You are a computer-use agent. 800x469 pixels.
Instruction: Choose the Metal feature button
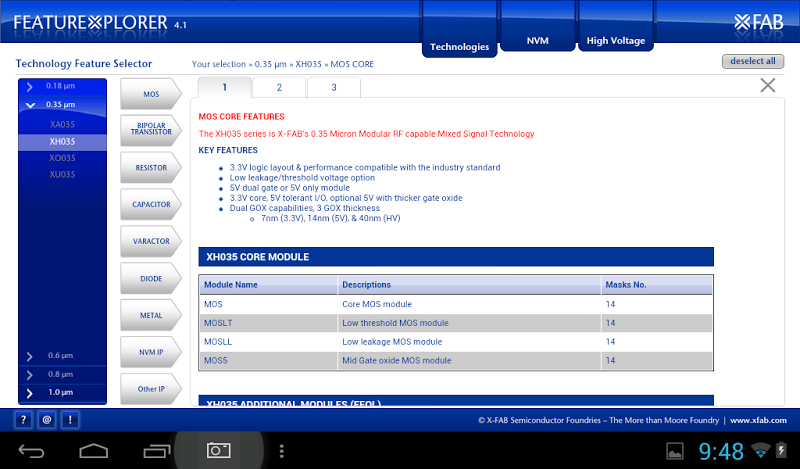[x=151, y=315]
